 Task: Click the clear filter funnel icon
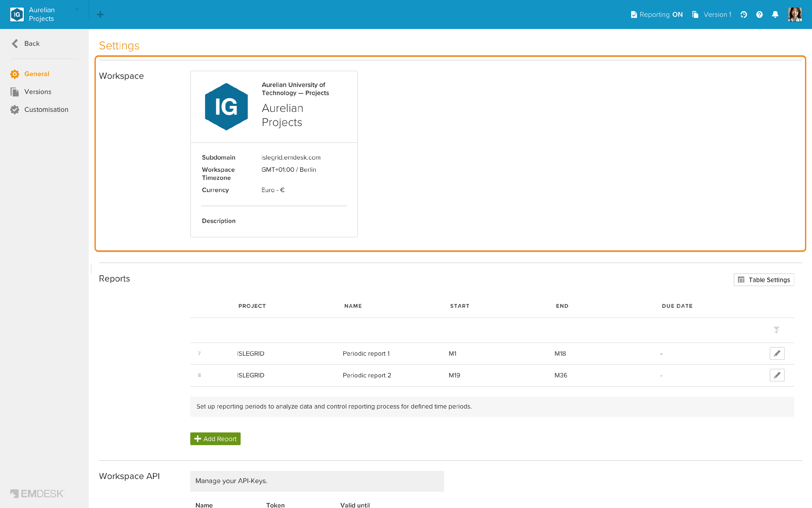coord(777,330)
